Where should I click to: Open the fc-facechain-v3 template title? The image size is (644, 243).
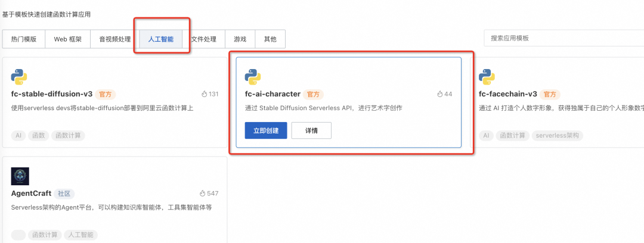(508, 94)
